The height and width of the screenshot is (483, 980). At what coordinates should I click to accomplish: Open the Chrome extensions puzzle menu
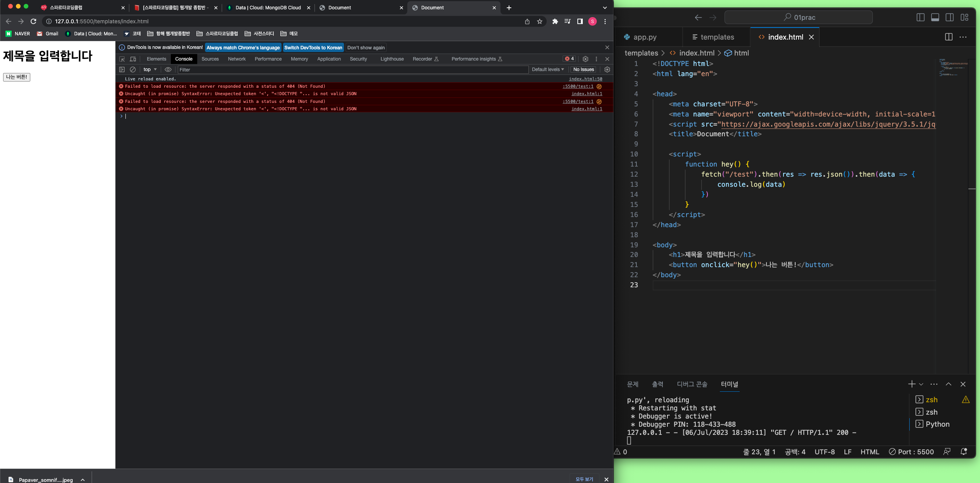(555, 21)
